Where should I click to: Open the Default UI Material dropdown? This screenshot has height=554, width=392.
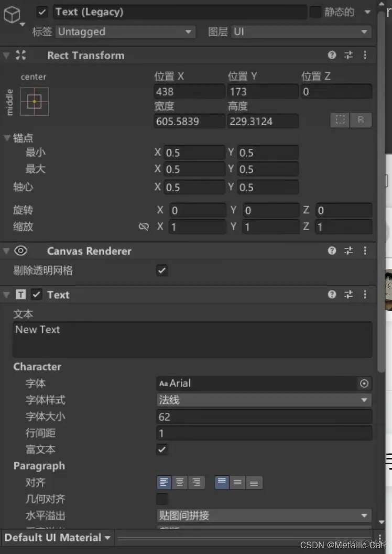point(57,538)
